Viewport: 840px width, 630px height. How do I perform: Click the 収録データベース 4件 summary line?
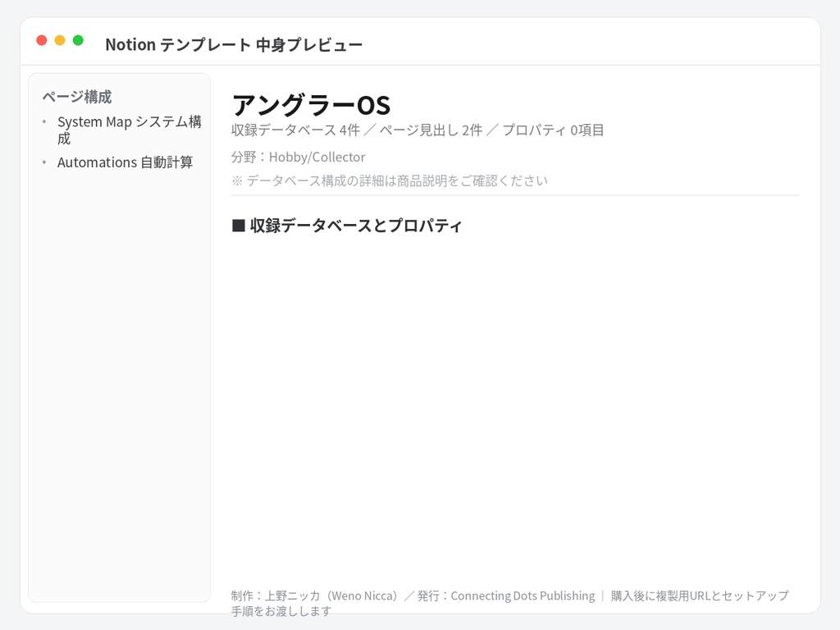(418, 130)
